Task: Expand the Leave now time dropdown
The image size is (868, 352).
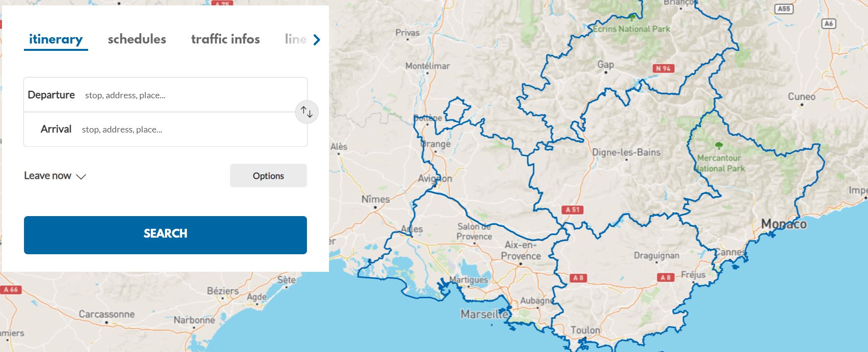Action: click(55, 176)
